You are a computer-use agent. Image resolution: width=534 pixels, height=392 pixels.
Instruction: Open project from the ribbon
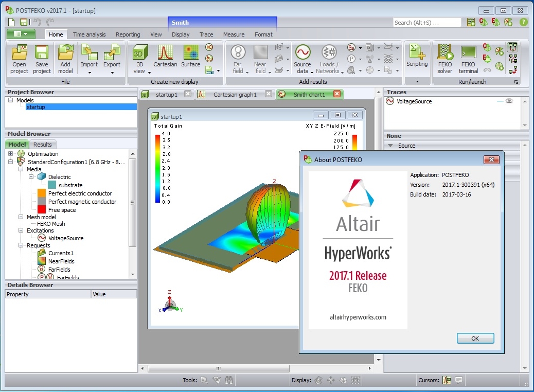click(x=19, y=59)
